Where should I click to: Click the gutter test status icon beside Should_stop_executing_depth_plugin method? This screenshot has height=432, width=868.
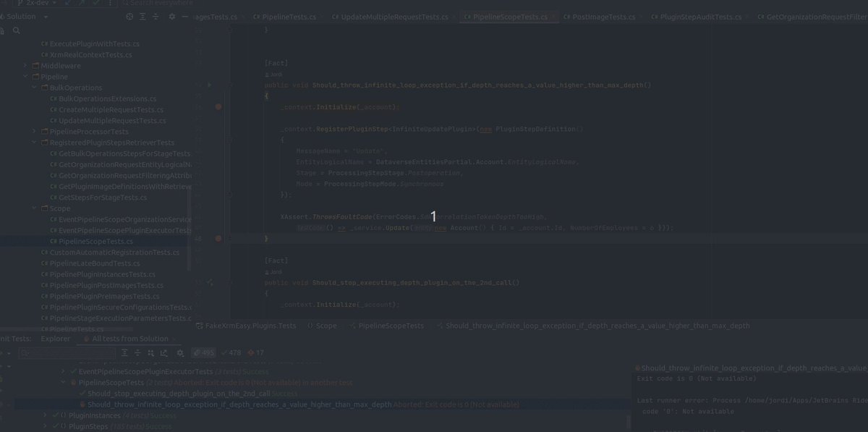coord(210,282)
